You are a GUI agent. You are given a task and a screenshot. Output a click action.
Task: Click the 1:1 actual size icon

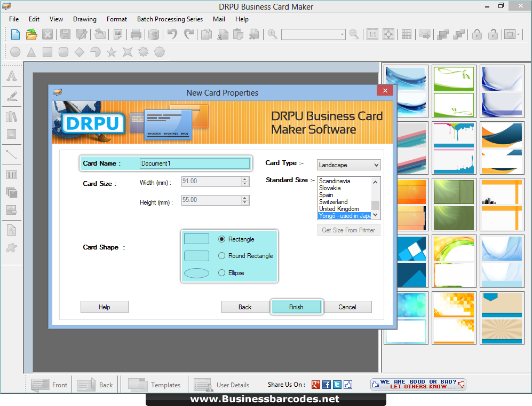point(372,34)
